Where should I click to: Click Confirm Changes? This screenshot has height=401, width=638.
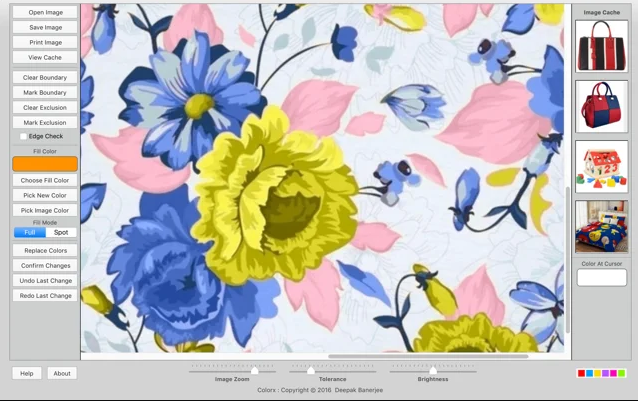click(x=45, y=266)
